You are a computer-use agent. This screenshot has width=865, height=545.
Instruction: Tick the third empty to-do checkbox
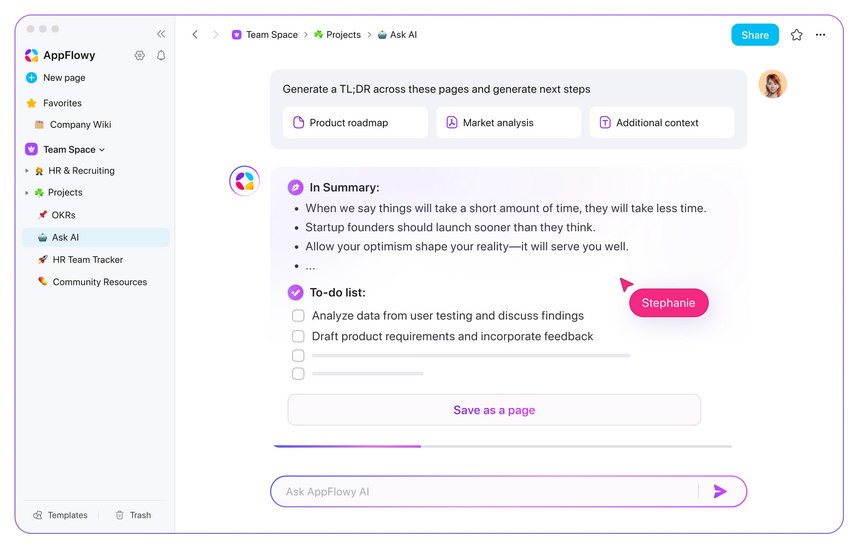[x=298, y=356]
